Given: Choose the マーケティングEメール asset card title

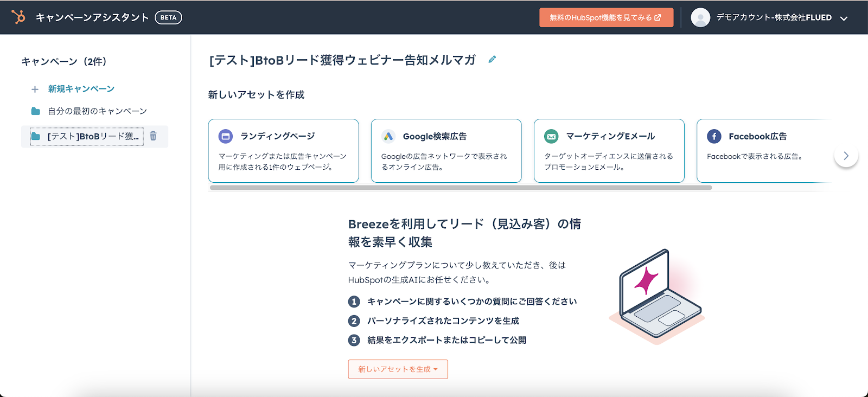Looking at the screenshot, I should pos(610,136).
